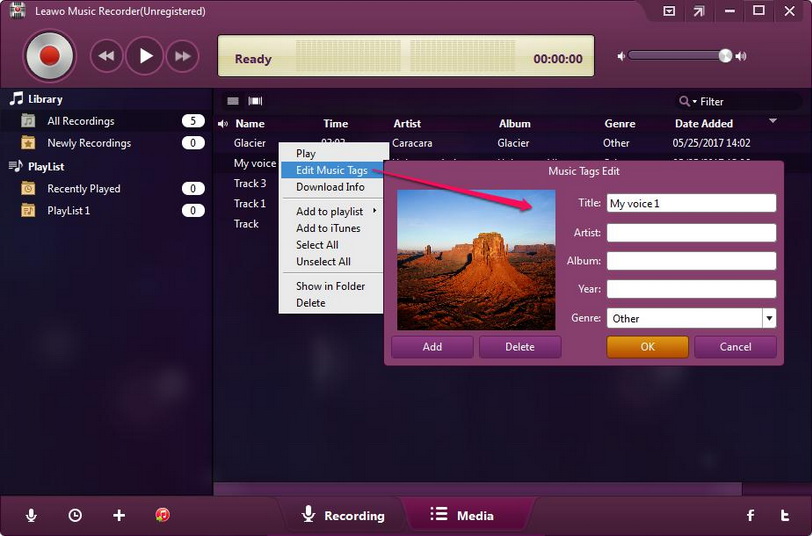This screenshot has width=812, height=536.
Task: Open the iTunes music icon at bottom
Action: click(x=163, y=515)
